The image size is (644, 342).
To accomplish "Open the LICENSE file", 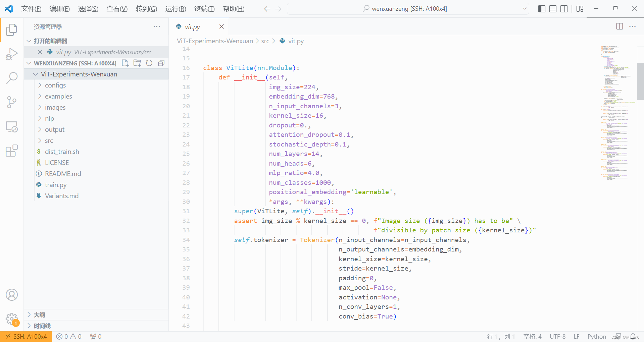I will tap(57, 163).
